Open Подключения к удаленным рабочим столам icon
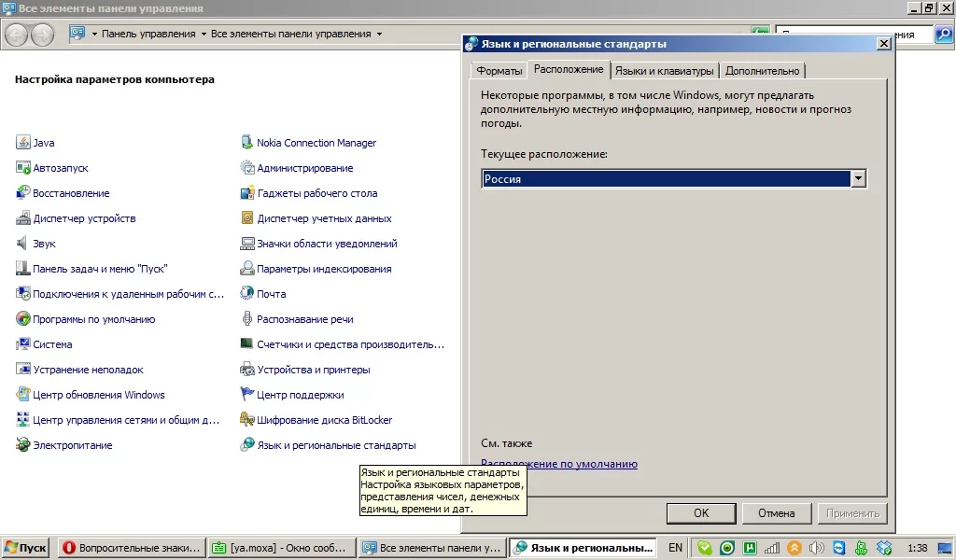 click(x=23, y=294)
